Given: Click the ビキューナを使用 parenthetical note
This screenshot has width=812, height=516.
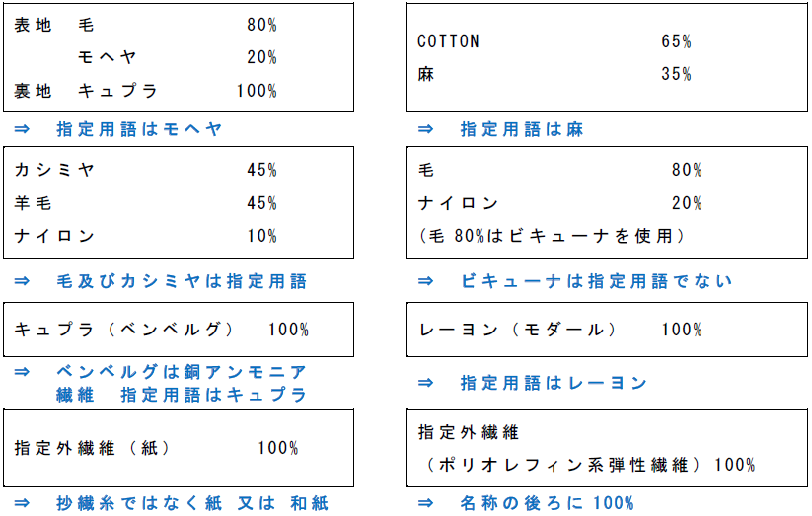Looking at the screenshot, I should click(551, 237).
